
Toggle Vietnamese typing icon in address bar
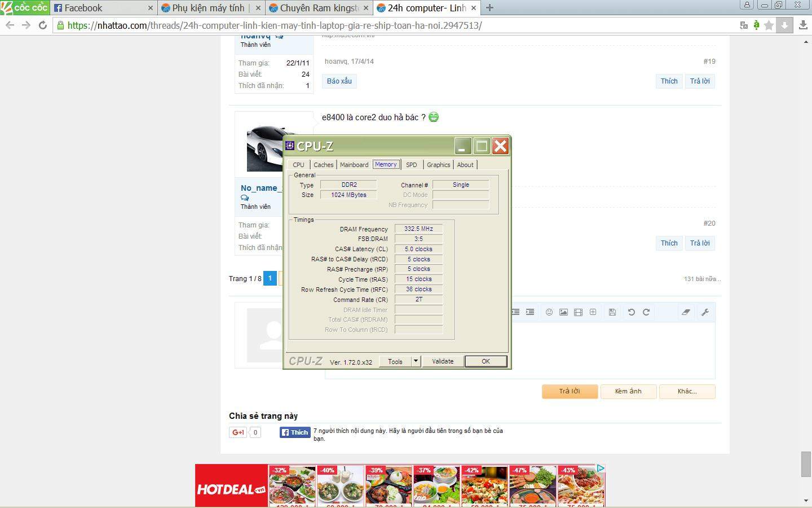(x=756, y=25)
